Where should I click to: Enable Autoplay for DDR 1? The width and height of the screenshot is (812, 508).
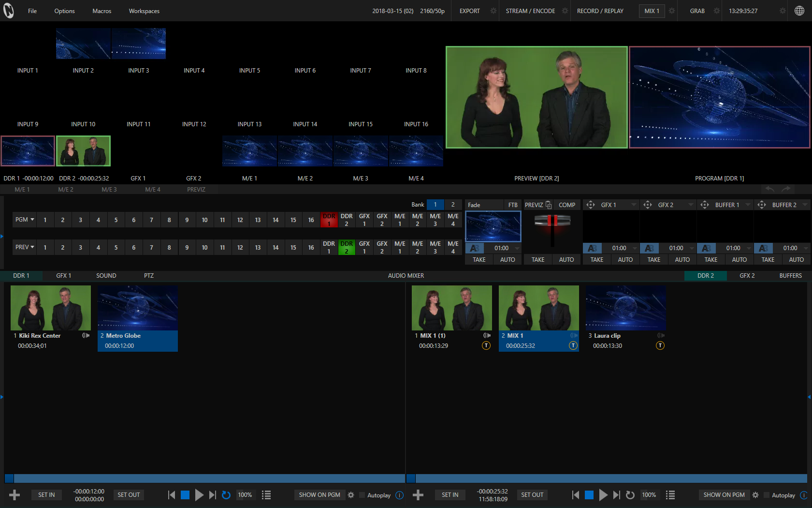(x=362, y=495)
